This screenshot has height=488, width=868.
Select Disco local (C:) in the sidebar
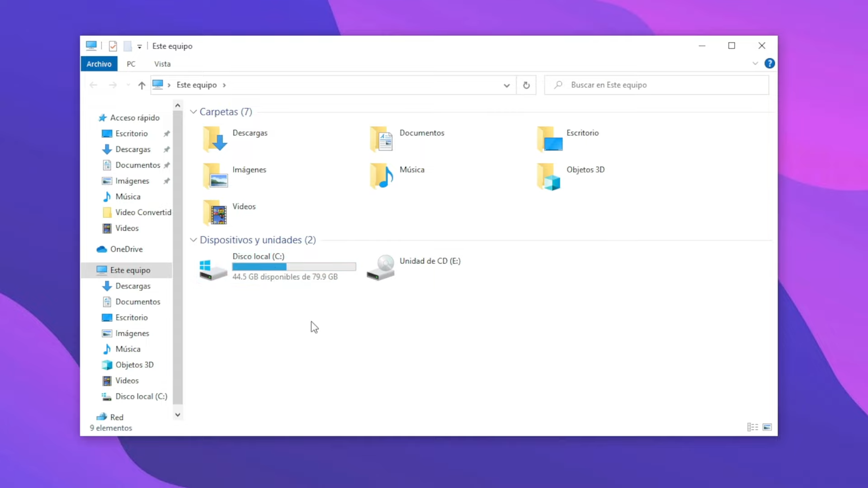coord(141,396)
